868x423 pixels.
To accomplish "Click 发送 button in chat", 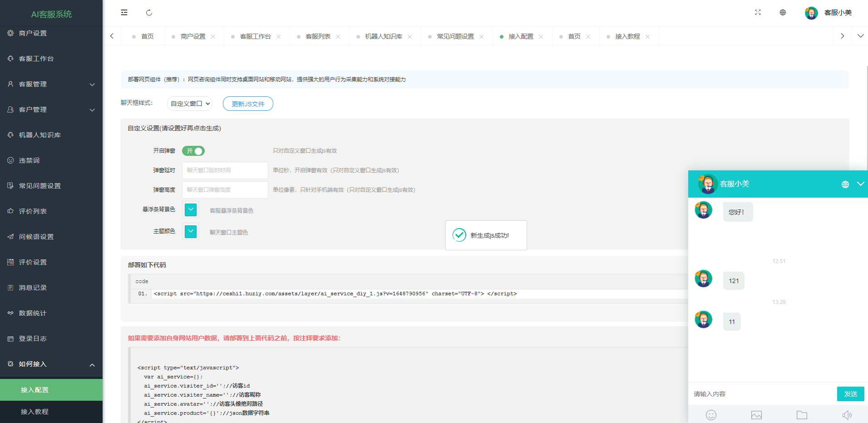I will [850, 394].
